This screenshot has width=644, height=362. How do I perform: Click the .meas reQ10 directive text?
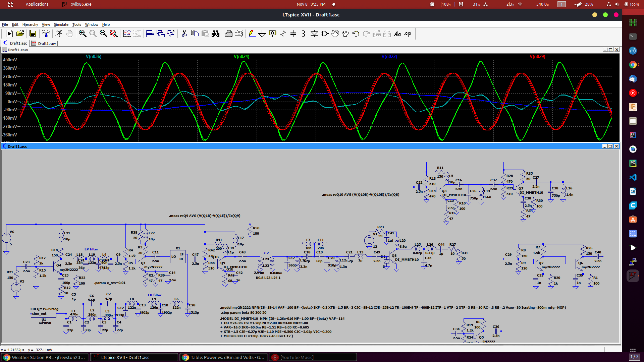361,194
